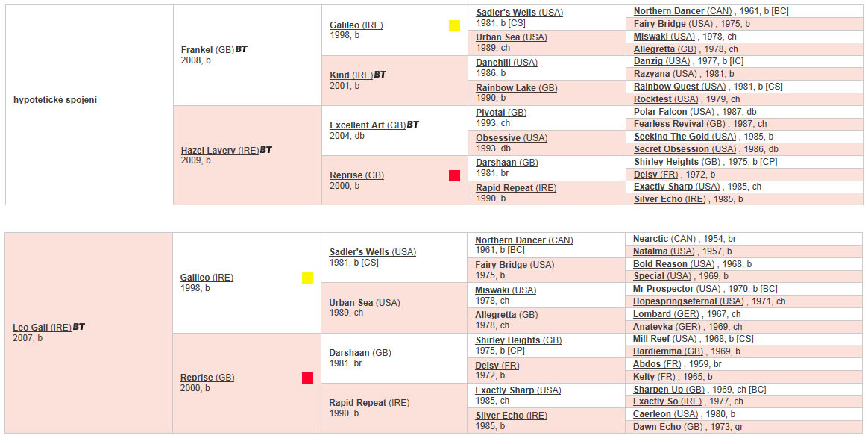Click yellow square next to Galileo in Leo Gali pedigree
The height and width of the screenshot is (444, 868).
pos(307,278)
